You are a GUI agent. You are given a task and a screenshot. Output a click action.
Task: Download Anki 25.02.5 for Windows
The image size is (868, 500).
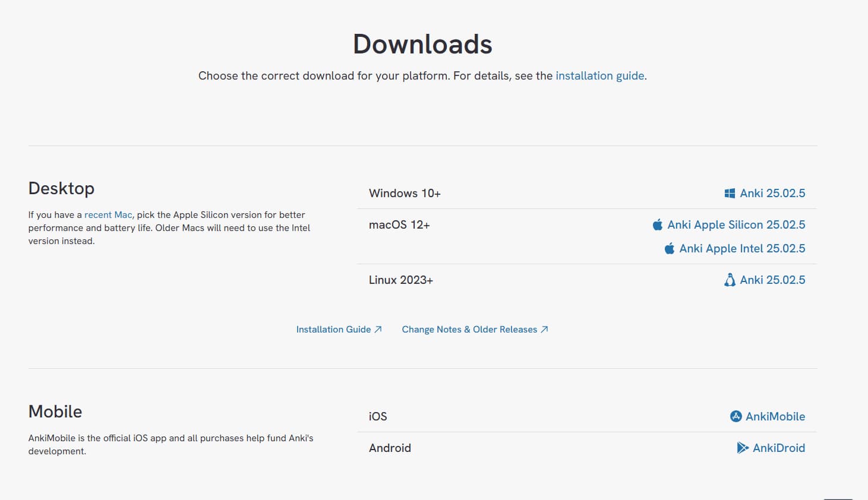point(772,194)
